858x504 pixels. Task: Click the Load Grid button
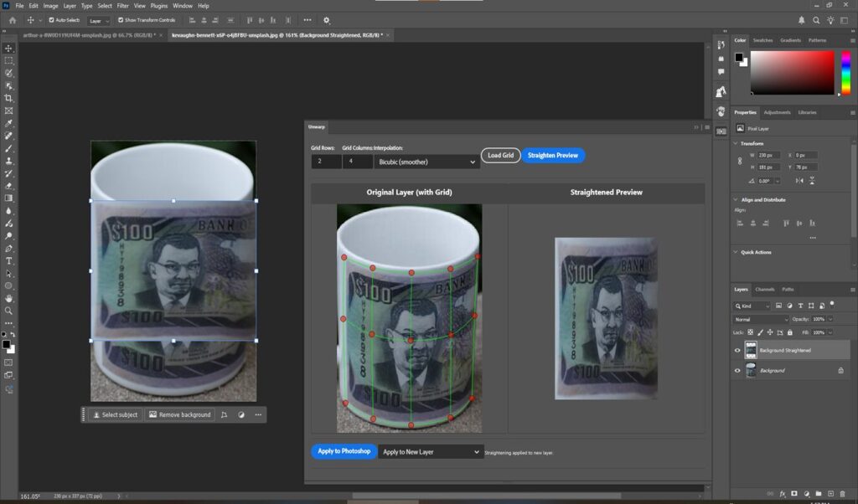[x=501, y=155]
